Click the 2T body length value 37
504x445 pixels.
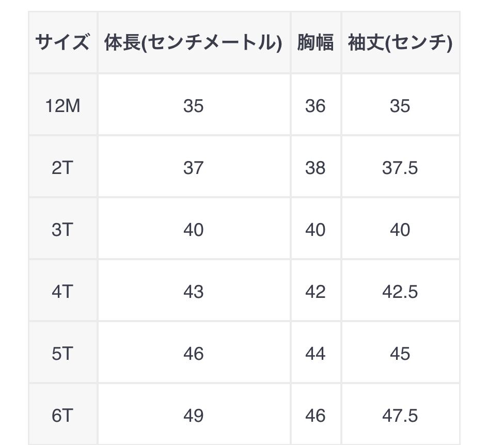pos(193,168)
